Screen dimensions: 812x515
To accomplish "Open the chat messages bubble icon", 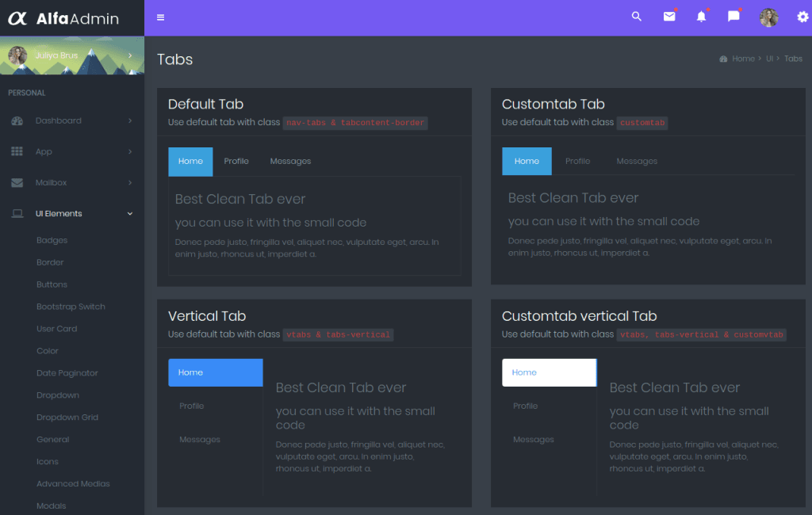I will click(733, 17).
